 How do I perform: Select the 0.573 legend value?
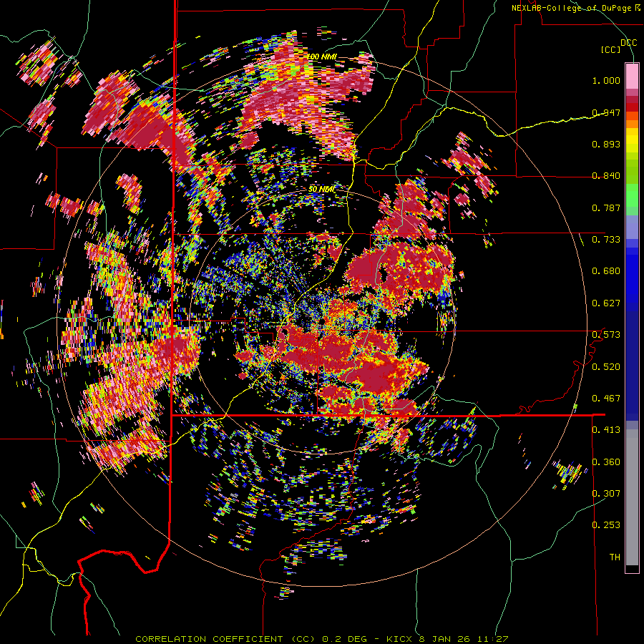(x=606, y=335)
